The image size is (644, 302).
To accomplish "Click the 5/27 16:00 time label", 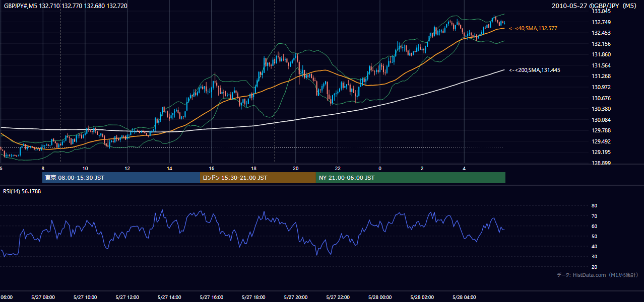I will tap(211, 297).
